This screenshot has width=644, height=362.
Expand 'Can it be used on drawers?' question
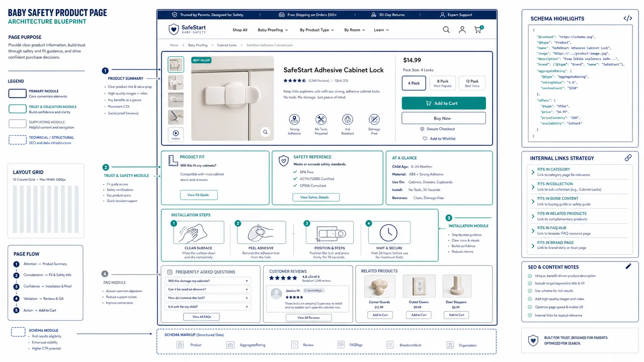click(x=208, y=290)
